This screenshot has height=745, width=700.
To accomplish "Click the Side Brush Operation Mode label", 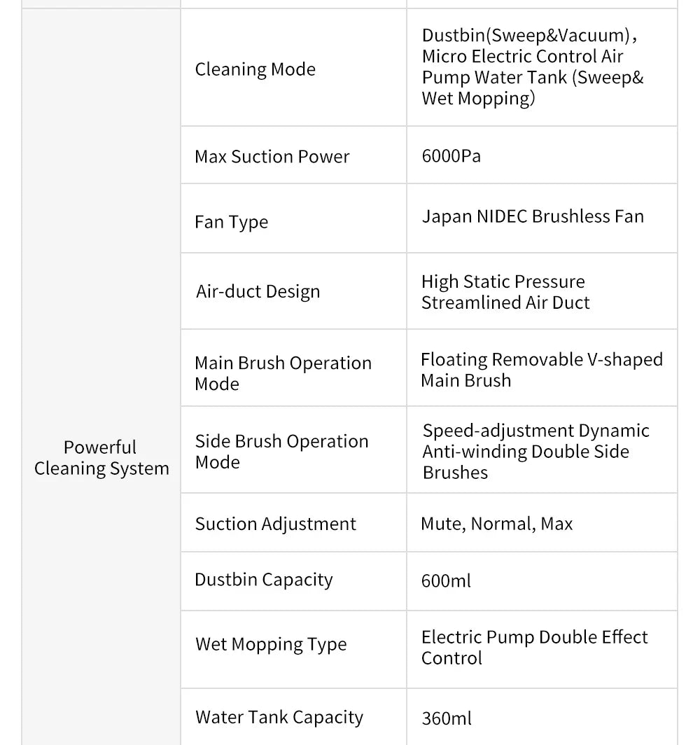I will pyautogui.click(x=281, y=452).
